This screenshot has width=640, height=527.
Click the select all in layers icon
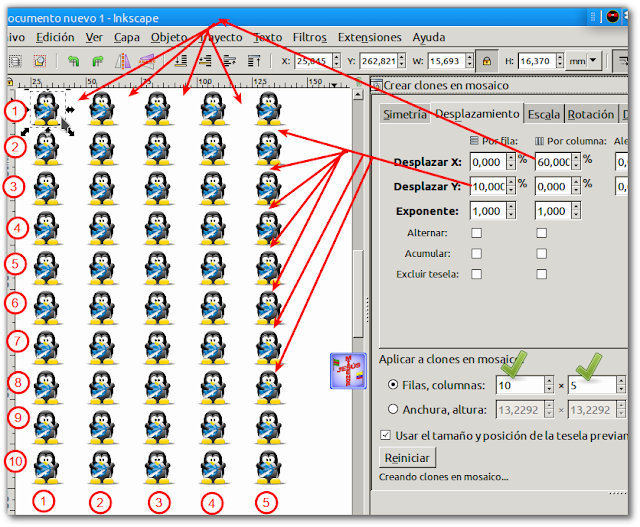click(15, 61)
